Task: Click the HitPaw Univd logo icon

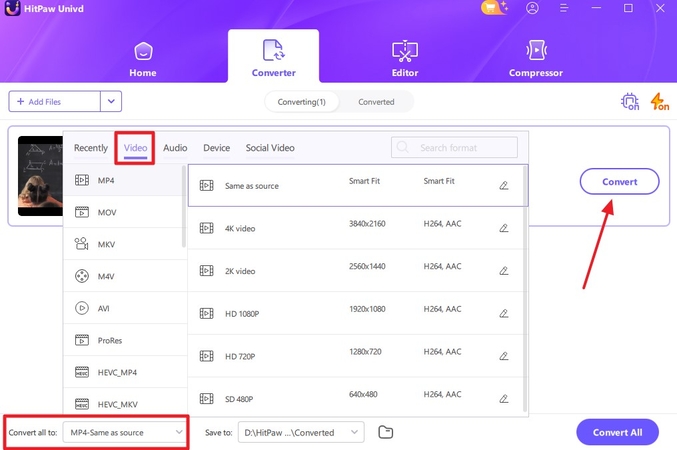Action: point(12,8)
